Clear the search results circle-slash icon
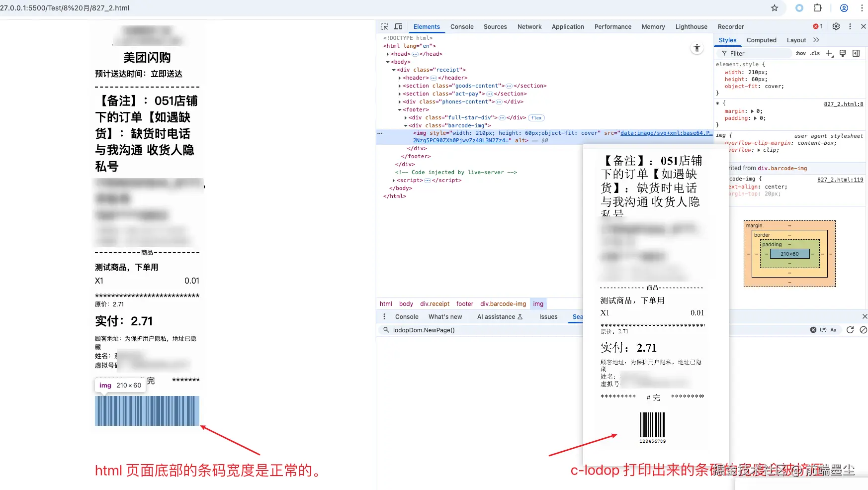 tap(864, 330)
